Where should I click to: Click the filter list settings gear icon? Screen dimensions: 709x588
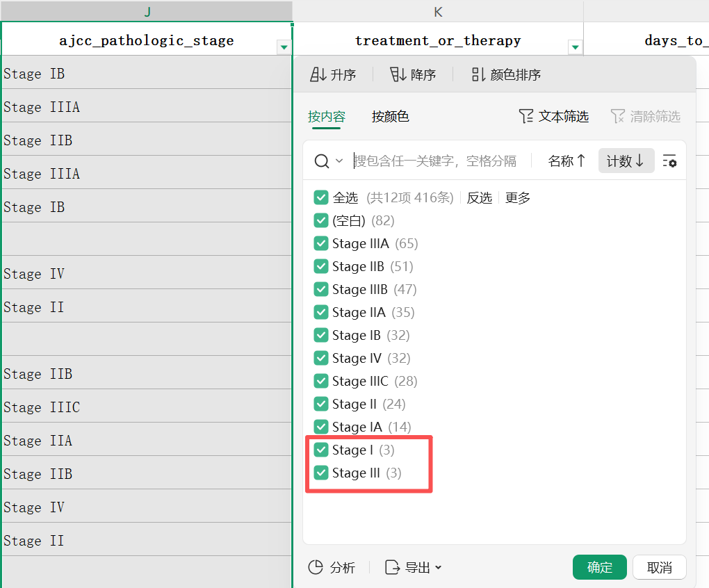(x=669, y=161)
